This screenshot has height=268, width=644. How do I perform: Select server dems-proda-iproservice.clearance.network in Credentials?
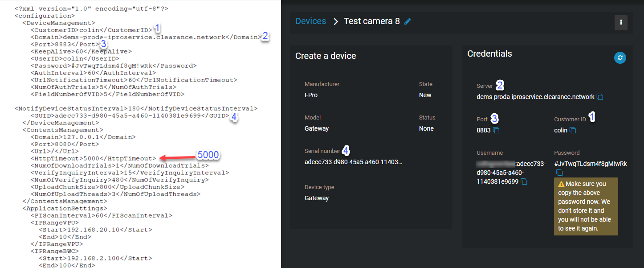(x=535, y=97)
